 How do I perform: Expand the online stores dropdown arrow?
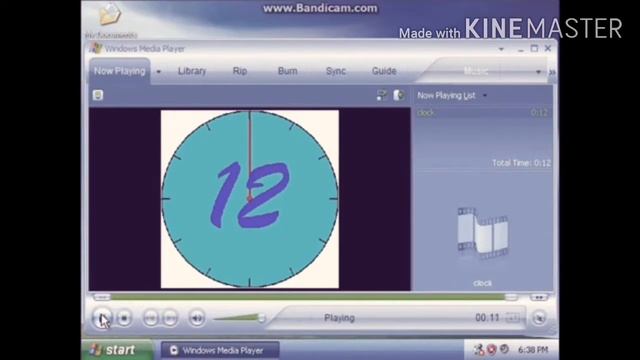point(538,72)
